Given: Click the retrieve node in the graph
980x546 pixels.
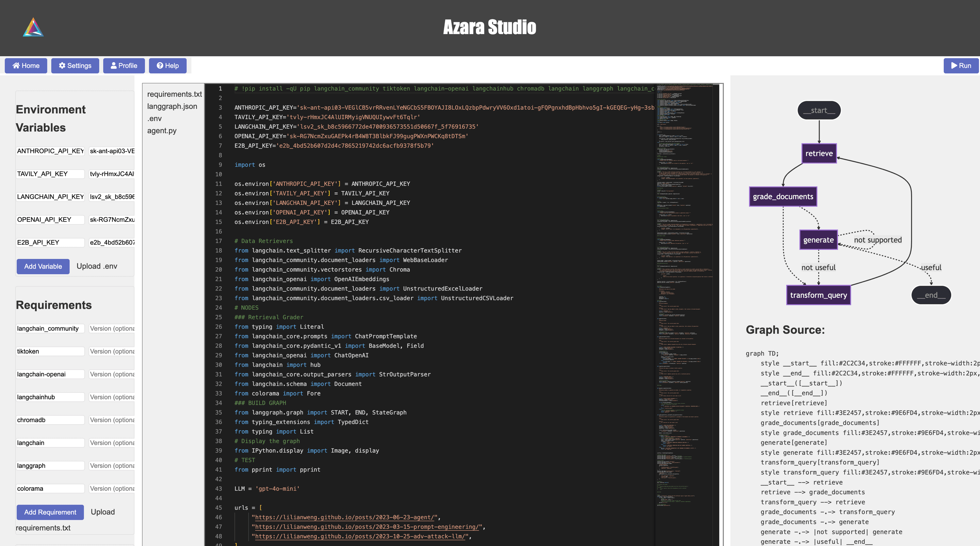Looking at the screenshot, I should (x=819, y=153).
